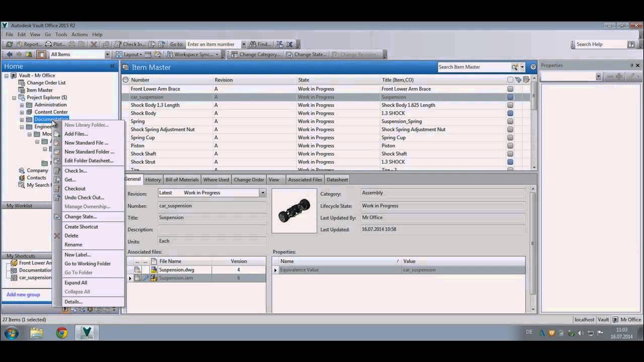Click the red delete X toolbar icon
644x362 pixels.
(94, 44)
